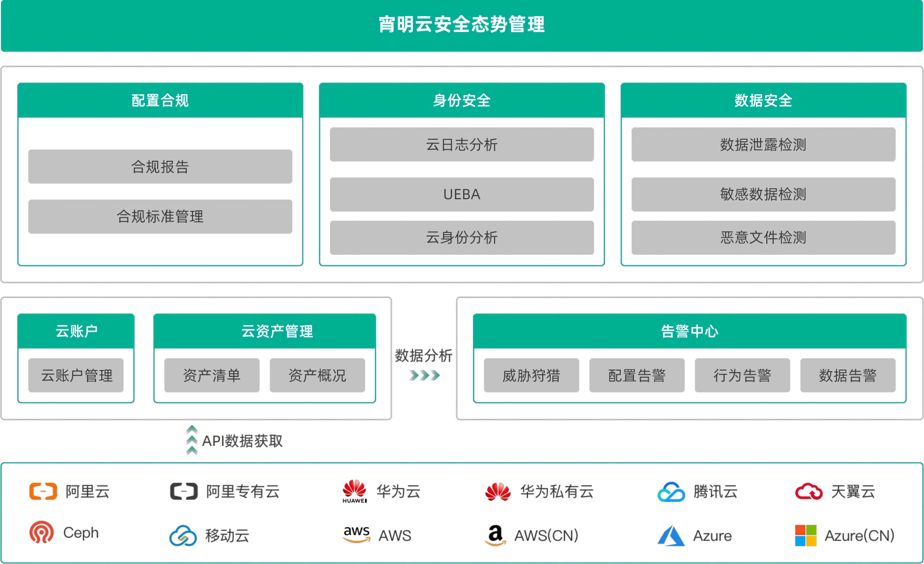Select the 配置合规 panel header
This screenshot has width=924, height=564.
pyautogui.click(x=160, y=100)
